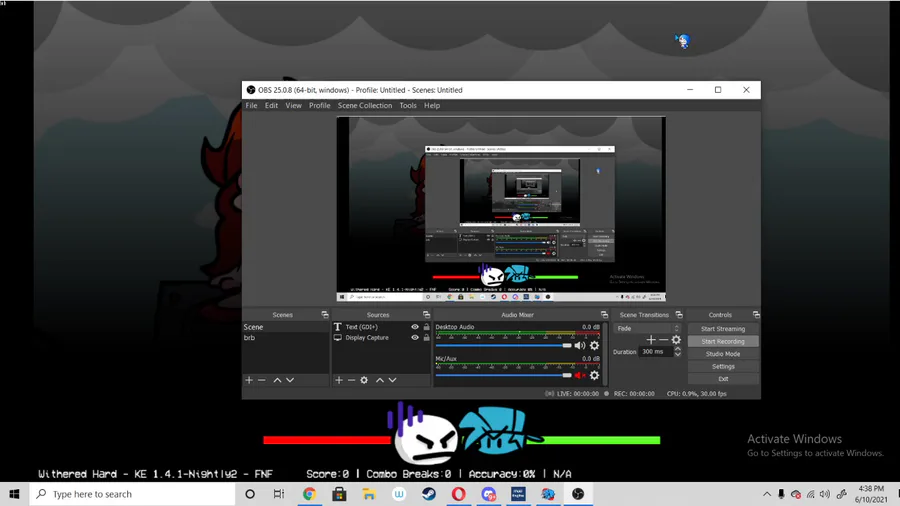The width and height of the screenshot is (900, 506).
Task: Adjust Mic/Aux volume slider
Action: [x=503, y=375]
